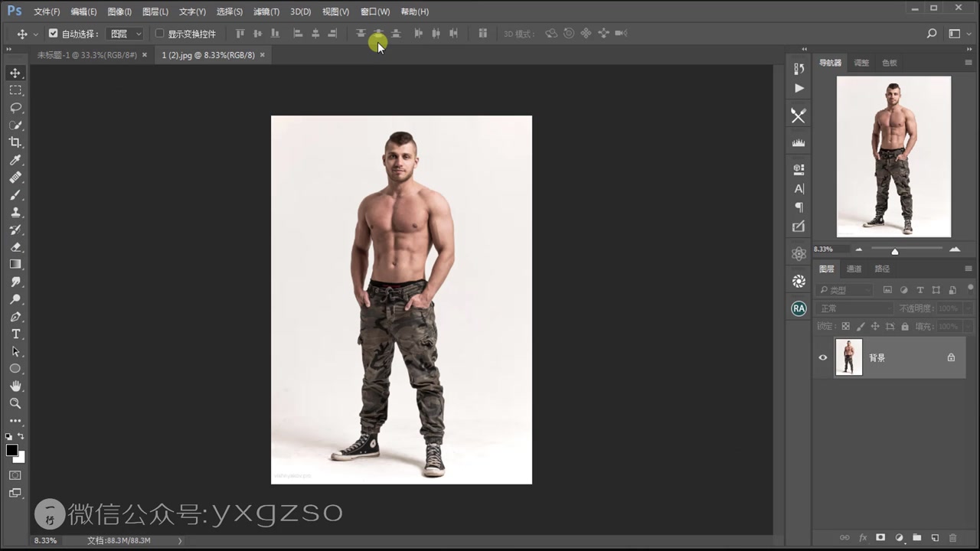This screenshot has width=980, height=551.
Task: Enable the 显示变换控件 checkbox
Action: tap(159, 34)
